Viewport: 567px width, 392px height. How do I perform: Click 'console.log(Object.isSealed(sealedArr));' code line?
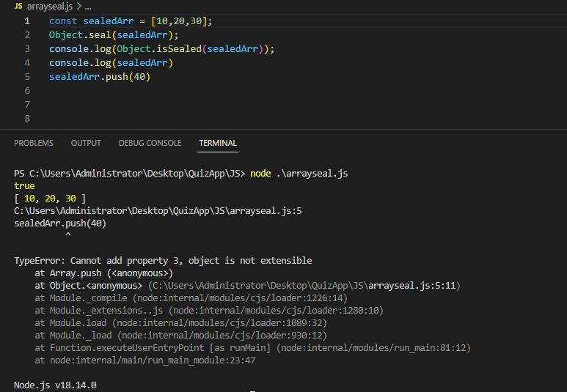click(x=161, y=49)
